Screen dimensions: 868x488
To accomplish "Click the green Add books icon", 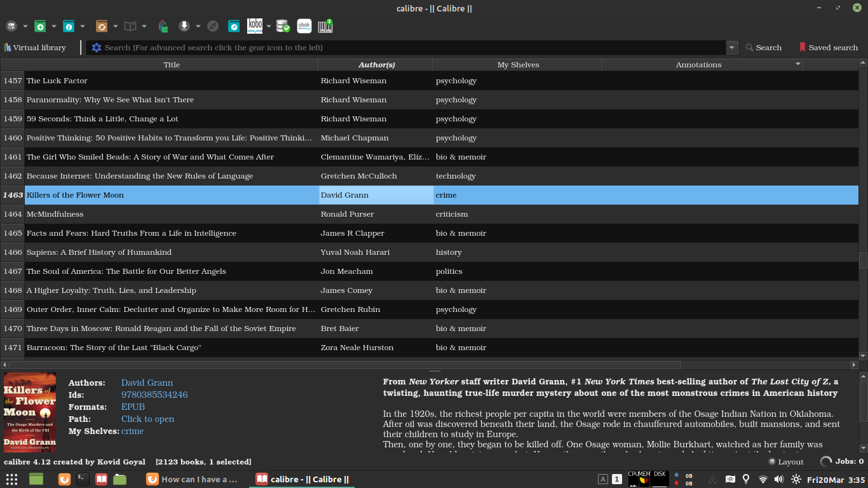I will point(40,26).
